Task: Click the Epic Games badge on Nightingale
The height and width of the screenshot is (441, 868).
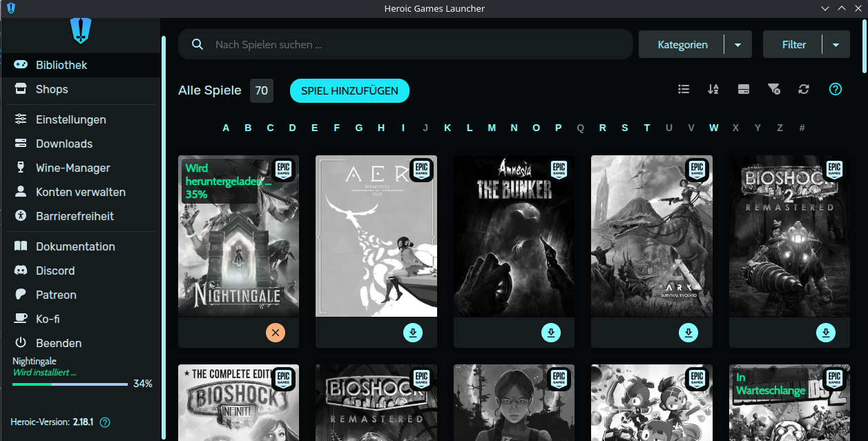Action: click(x=284, y=169)
